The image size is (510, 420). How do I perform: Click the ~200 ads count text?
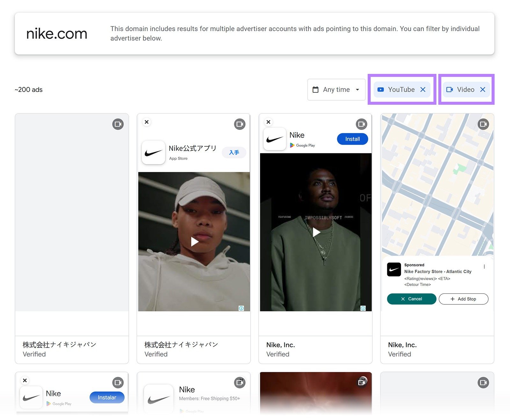pyautogui.click(x=29, y=90)
